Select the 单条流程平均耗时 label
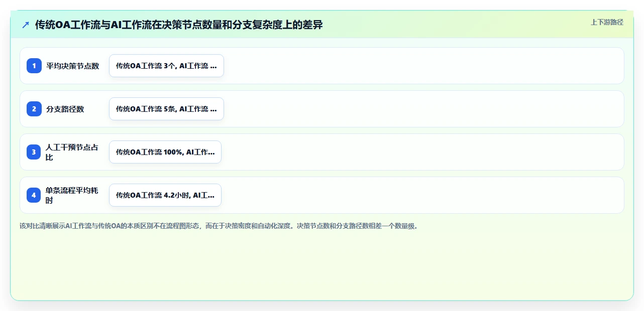This screenshot has height=311, width=644. pyautogui.click(x=73, y=195)
